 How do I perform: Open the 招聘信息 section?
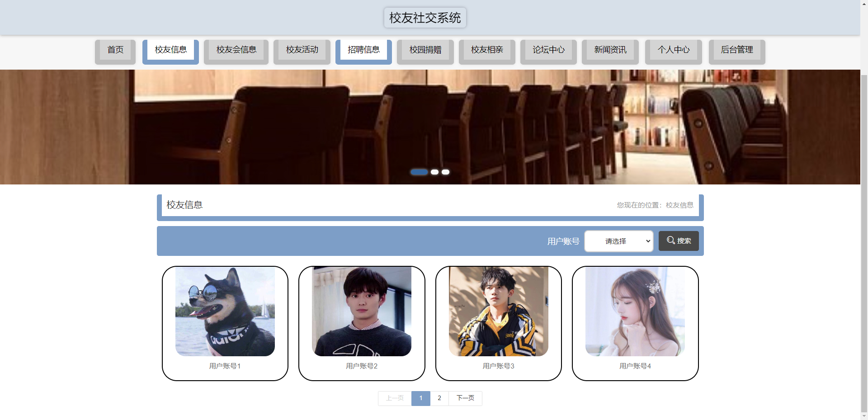(x=363, y=50)
